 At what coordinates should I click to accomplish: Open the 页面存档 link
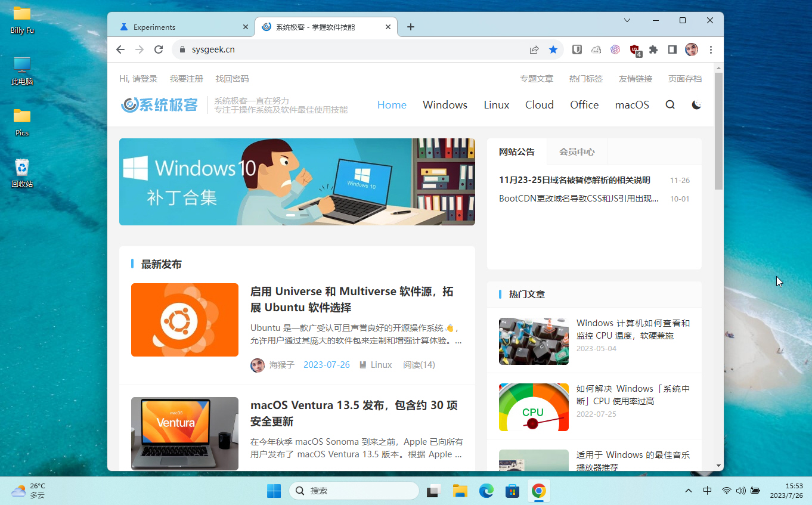point(685,79)
